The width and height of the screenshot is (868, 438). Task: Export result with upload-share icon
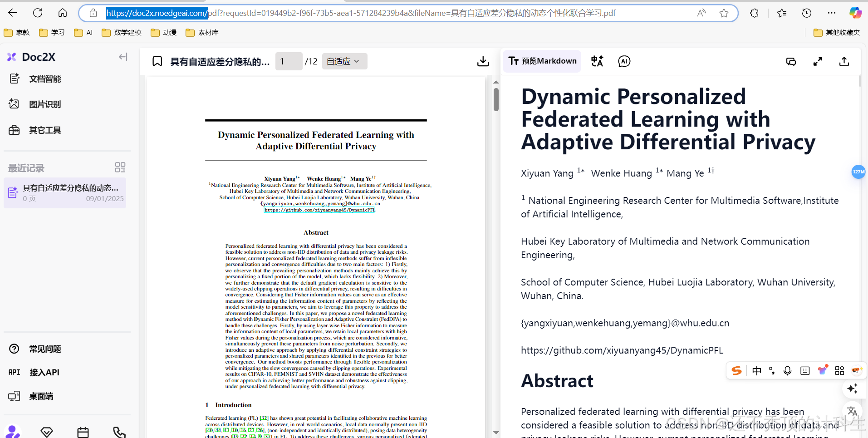[844, 62]
